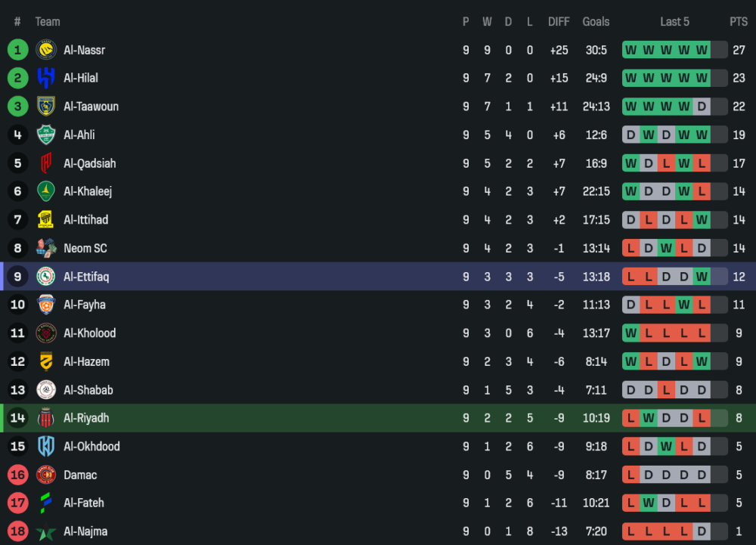Image resolution: width=756 pixels, height=545 pixels.
Task: Sort by the DIFF column header
Action: [x=559, y=22]
